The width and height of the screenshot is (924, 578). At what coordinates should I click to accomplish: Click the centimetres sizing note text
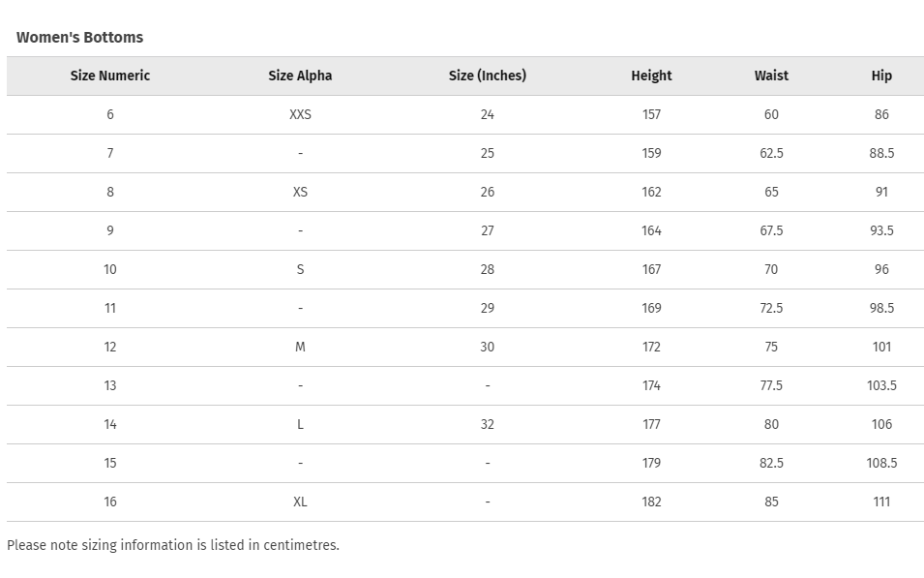click(173, 545)
